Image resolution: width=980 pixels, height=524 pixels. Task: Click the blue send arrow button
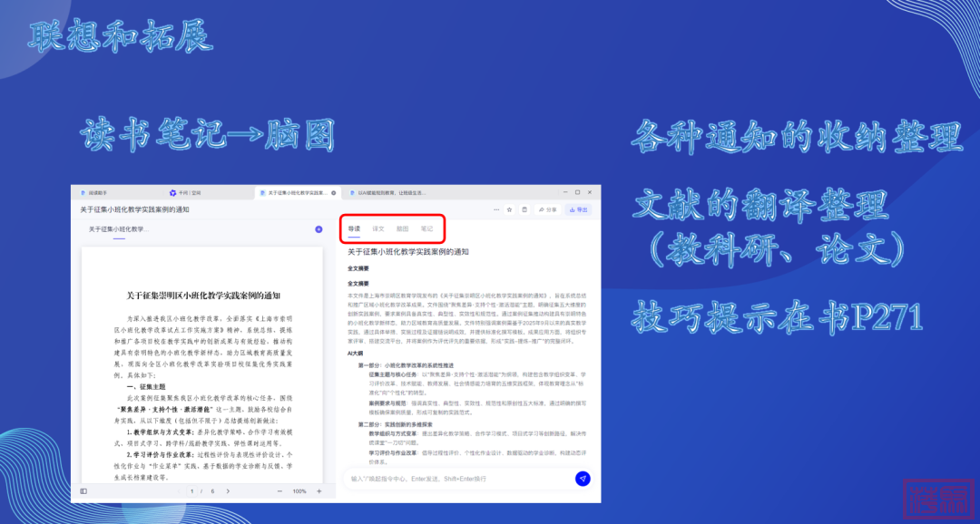[x=583, y=479]
